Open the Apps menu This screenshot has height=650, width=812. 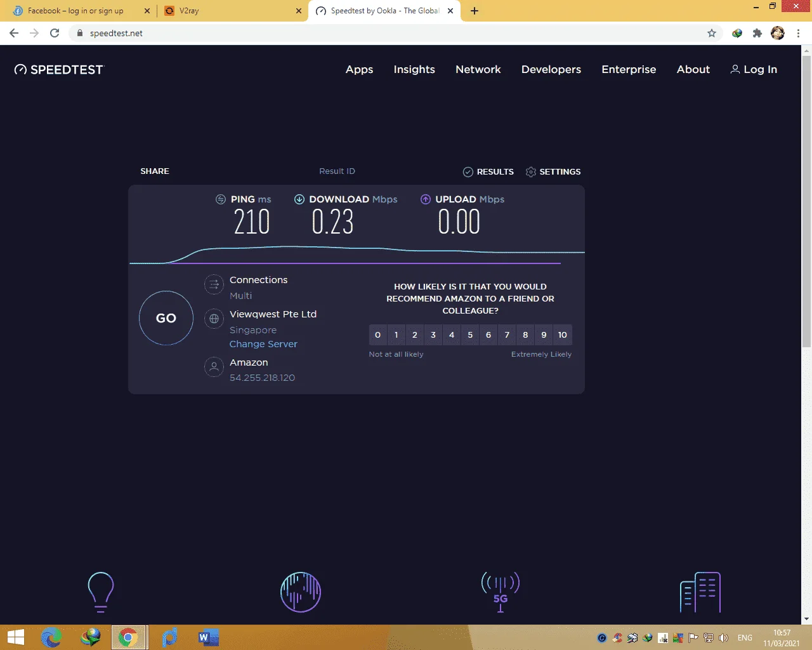pyautogui.click(x=359, y=70)
